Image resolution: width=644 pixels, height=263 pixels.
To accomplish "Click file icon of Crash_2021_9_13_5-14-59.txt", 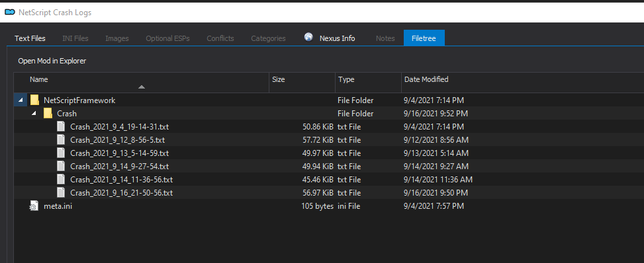I will 61,153.
